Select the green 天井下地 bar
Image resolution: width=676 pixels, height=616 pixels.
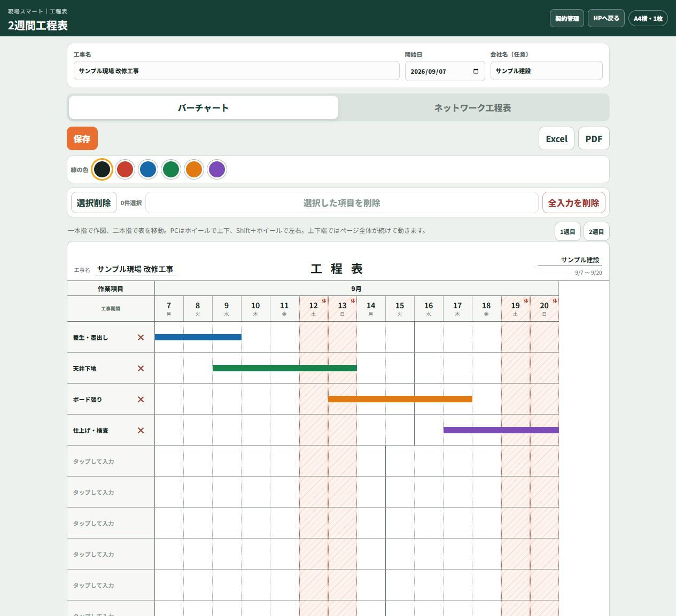pos(285,368)
